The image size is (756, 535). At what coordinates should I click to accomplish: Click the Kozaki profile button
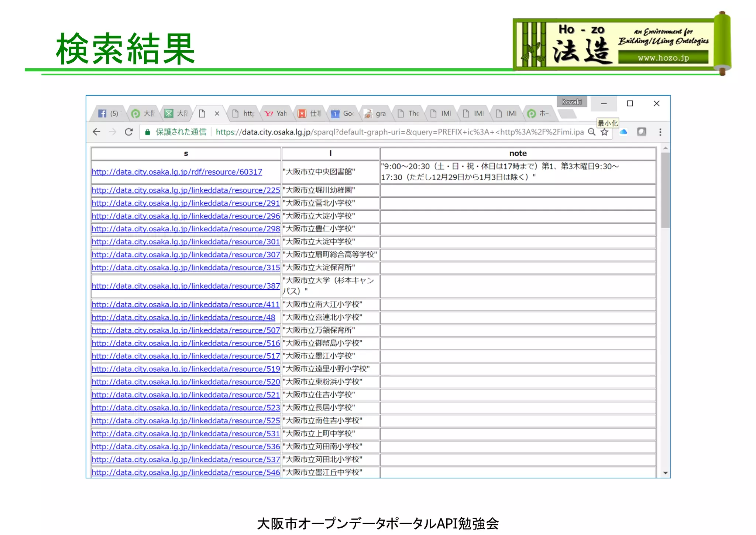[571, 102]
